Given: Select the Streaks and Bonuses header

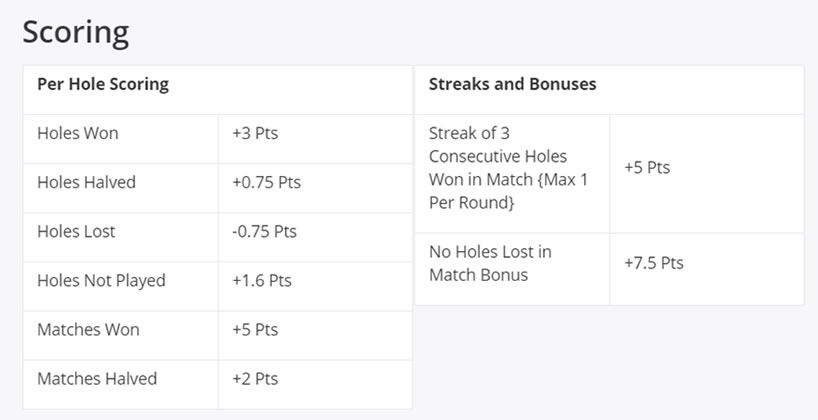Looking at the screenshot, I should tap(512, 84).
